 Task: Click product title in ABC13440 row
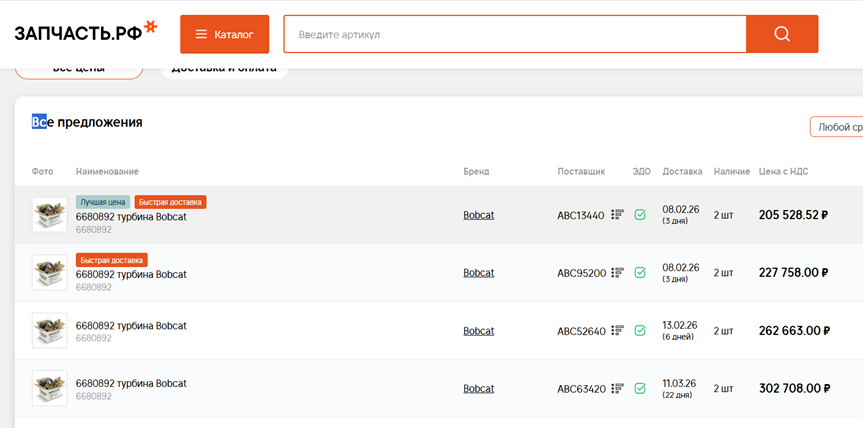tap(131, 217)
